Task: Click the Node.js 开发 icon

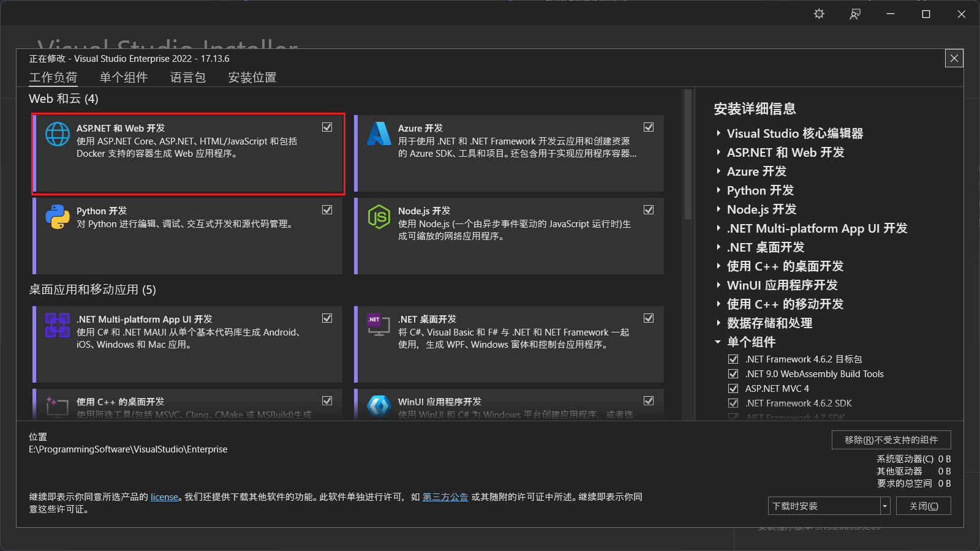Action: pyautogui.click(x=379, y=217)
